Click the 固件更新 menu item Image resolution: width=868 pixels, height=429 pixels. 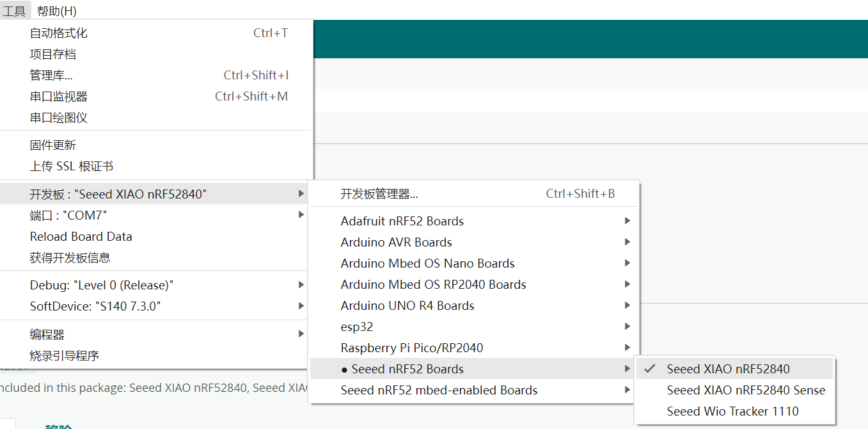(156, 145)
